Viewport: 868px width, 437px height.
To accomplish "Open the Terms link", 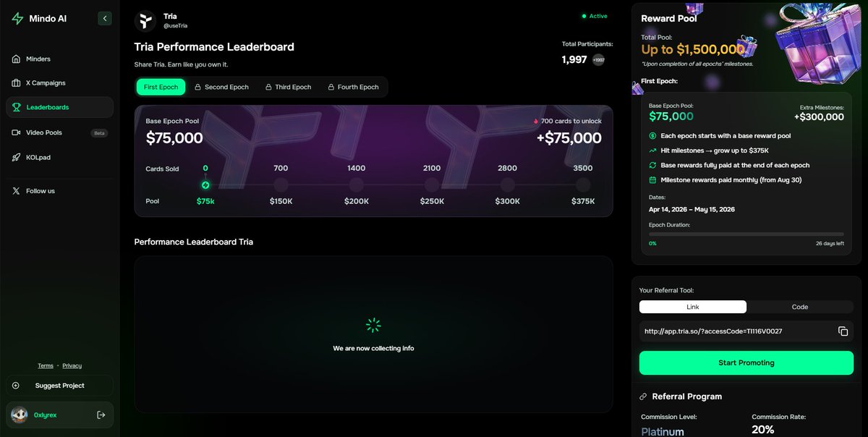I will tap(46, 365).
